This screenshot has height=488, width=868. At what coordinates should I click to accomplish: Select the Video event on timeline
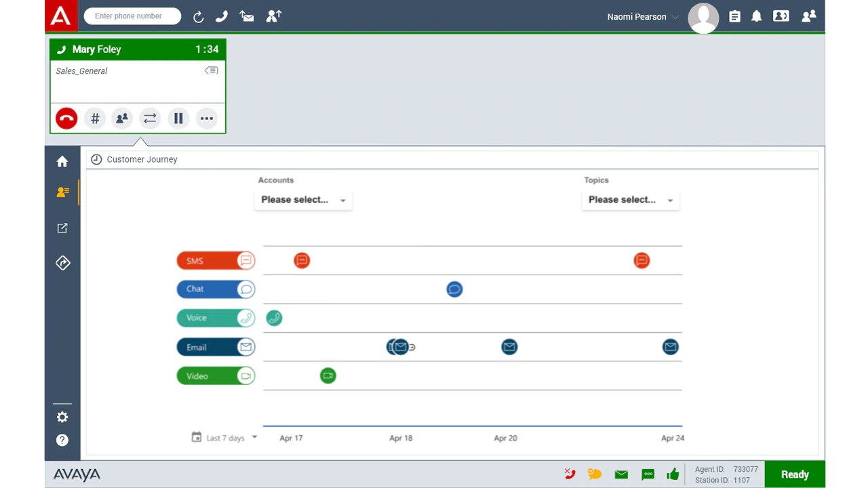(x=328, y=375)
